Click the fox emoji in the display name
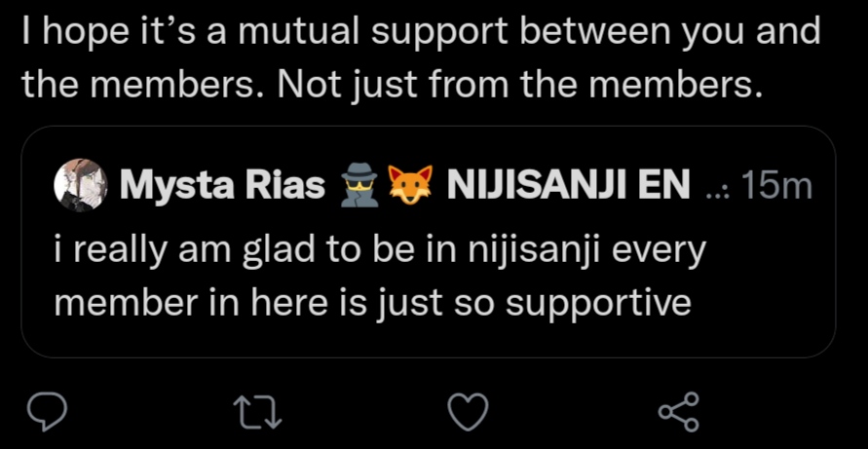Viewport: 868px width, 449px height. coord(410,184)
